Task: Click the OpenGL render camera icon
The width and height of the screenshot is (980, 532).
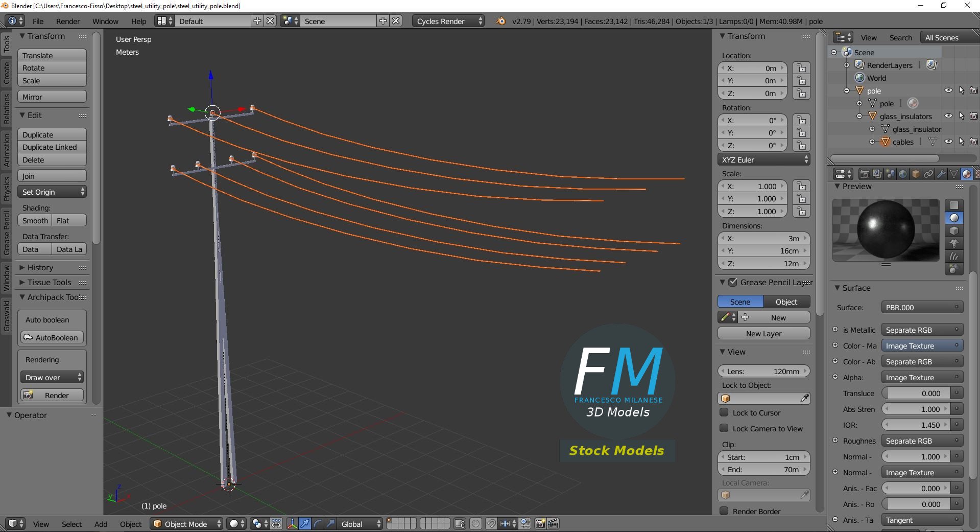Action: (540, 524)
